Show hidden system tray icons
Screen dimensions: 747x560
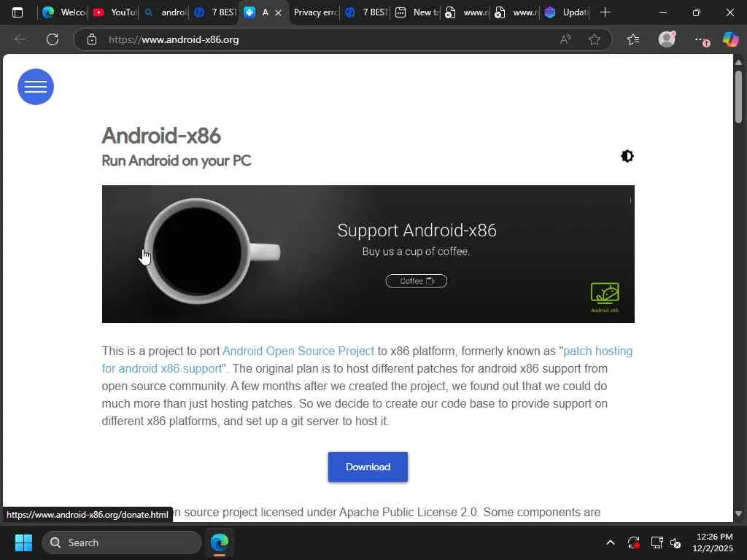[x=611, y=542]
